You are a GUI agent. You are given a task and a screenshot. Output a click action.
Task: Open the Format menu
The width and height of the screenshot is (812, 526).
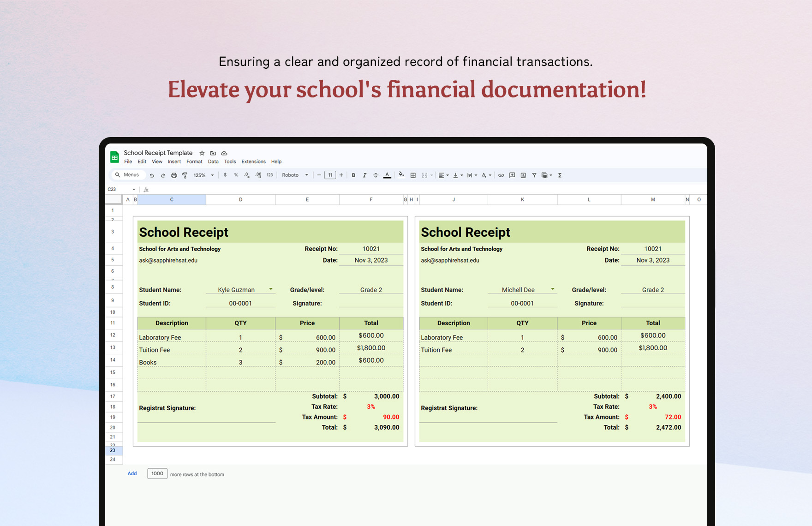pos(194,161)
